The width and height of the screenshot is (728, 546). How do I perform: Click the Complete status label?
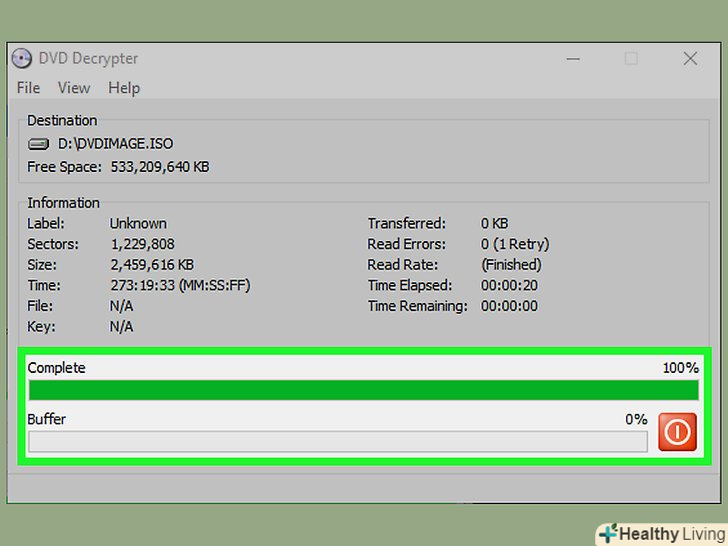(56, 368)
